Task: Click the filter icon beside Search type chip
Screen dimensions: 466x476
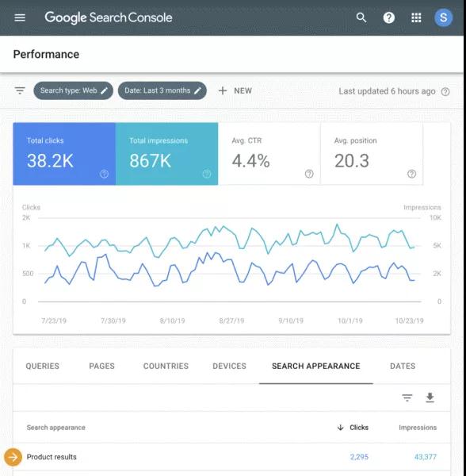Action: [x=20, y=90]
